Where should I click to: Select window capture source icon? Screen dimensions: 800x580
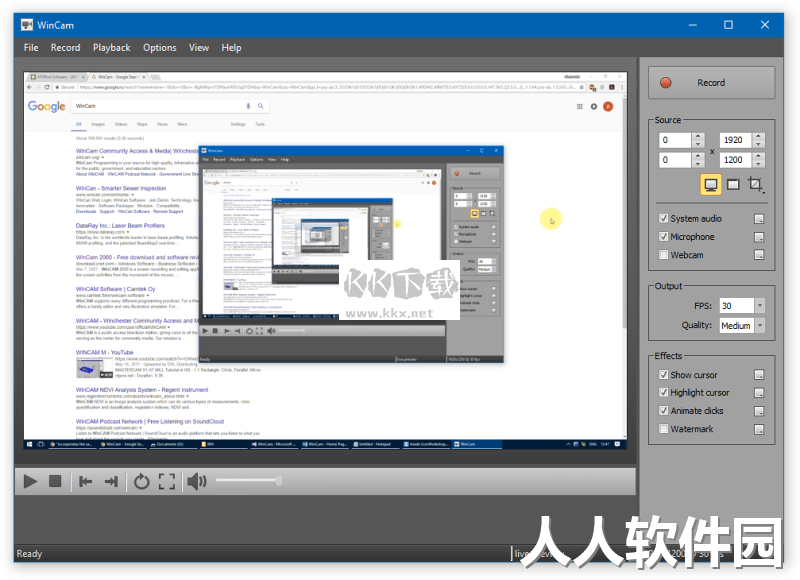point(733,185)
